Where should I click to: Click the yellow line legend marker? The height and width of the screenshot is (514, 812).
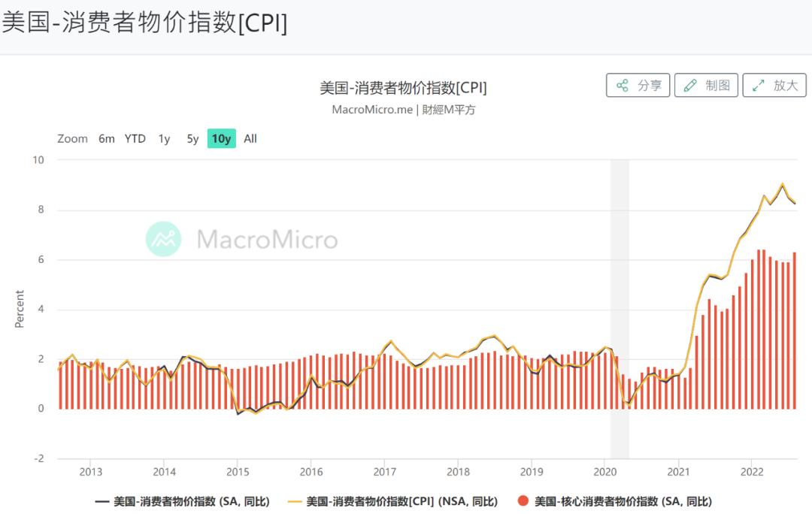(x=295, y=501)
